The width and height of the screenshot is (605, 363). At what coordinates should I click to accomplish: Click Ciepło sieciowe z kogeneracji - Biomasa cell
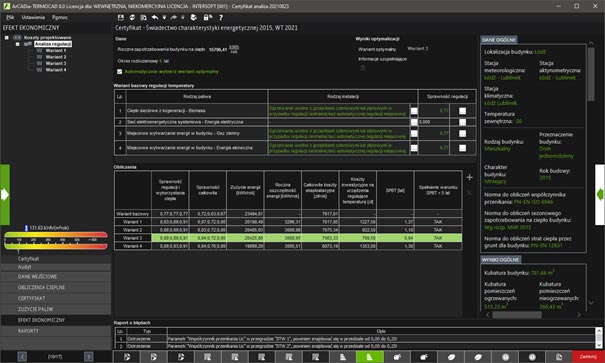pos(196,111)
